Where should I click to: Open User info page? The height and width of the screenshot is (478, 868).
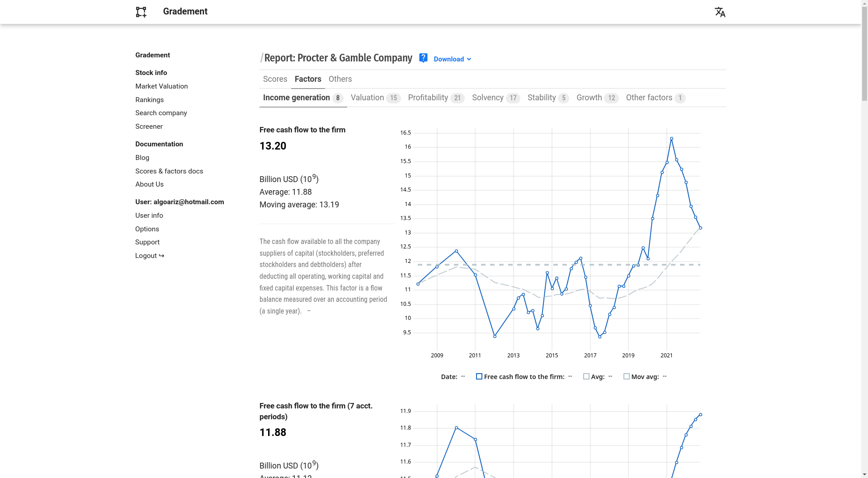coord(149,216)
